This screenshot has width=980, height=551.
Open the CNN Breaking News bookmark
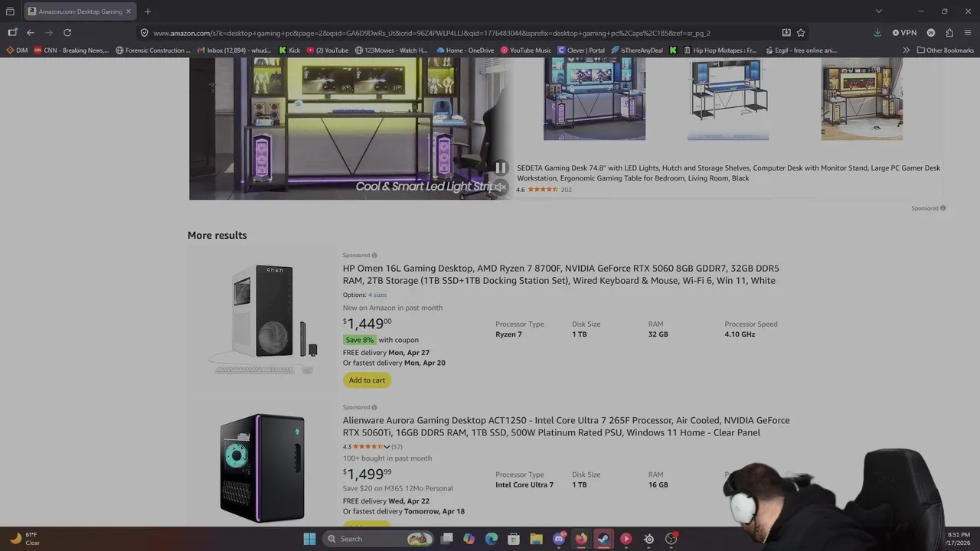point(71,51)
